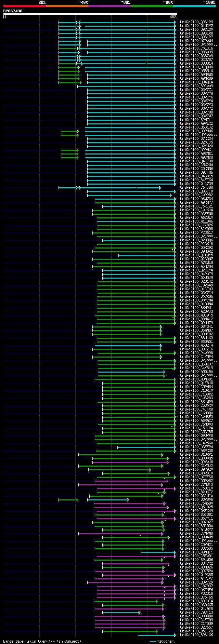Screen dimensions: 219x644
Task: Click label UniRef100_P23618
Action: pyautogui.click(x=196, y=244)
